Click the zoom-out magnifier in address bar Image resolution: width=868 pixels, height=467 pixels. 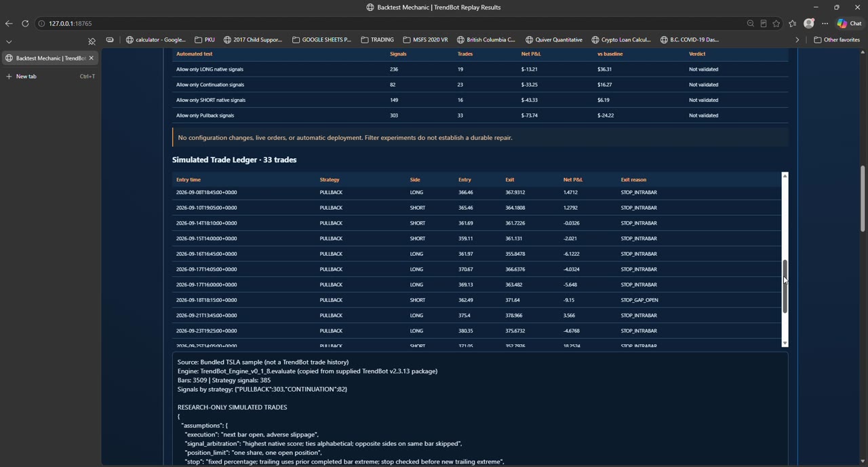(751, 23)
